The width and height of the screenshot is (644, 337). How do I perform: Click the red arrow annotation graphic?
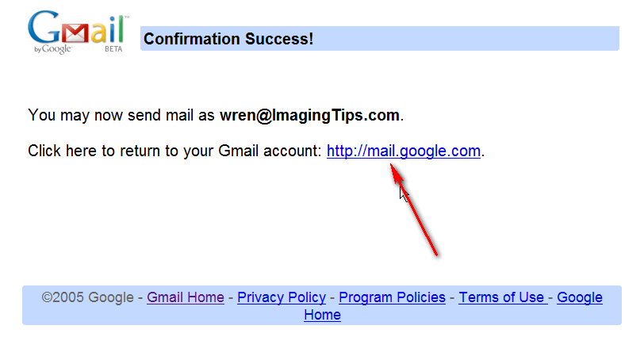413,210
